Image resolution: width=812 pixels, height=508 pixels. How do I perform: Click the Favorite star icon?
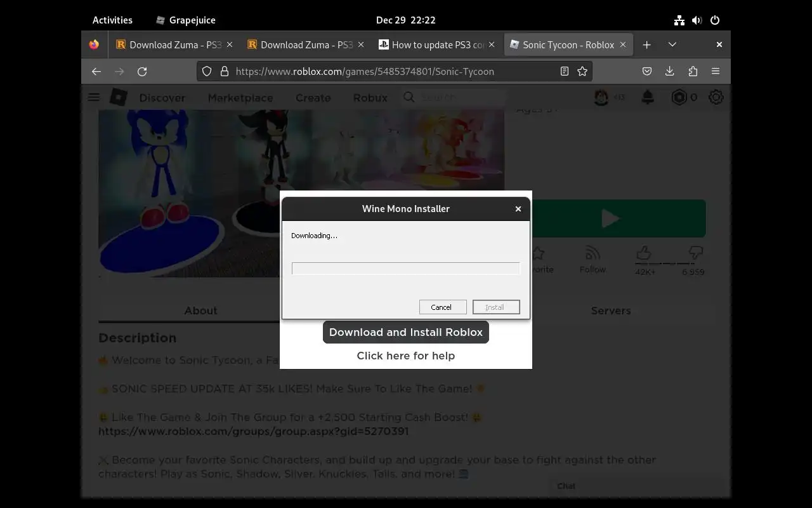539,253
